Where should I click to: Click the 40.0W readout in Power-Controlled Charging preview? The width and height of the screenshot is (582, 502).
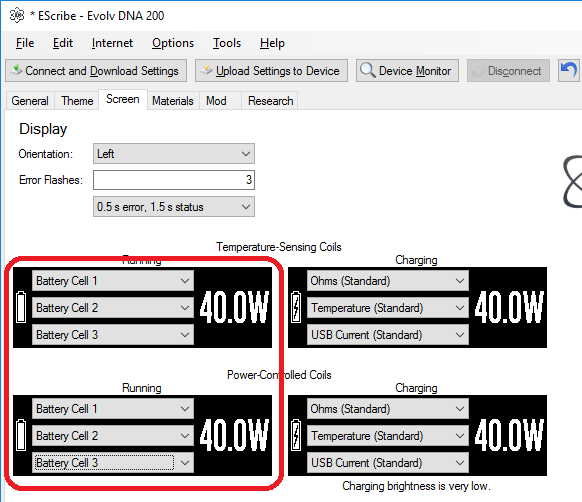point(509,435)
